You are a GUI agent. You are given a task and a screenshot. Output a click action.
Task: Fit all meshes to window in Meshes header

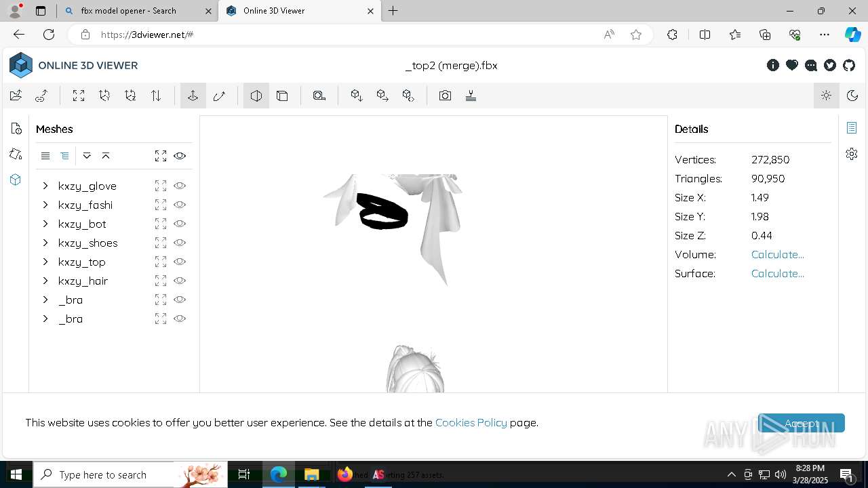(x=161, y=156)
